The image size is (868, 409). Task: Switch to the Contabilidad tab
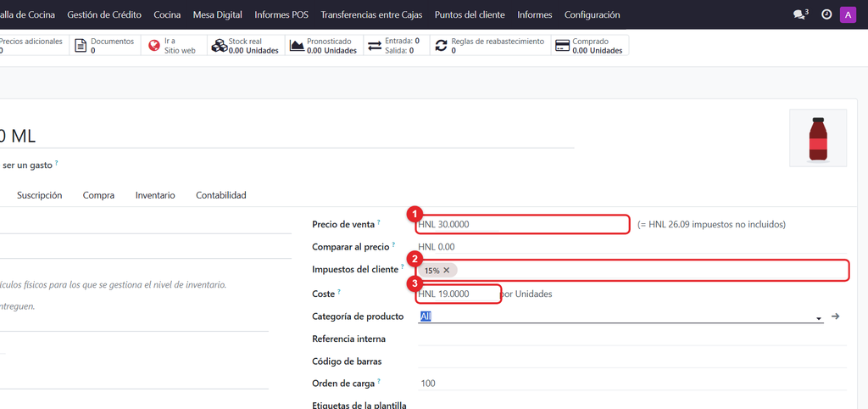(221, 195)
